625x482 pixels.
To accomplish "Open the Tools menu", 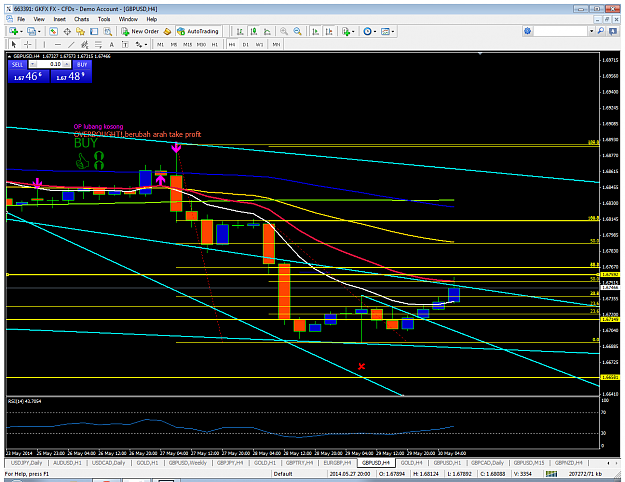I will pyautogui.click(x=104, y=19).
